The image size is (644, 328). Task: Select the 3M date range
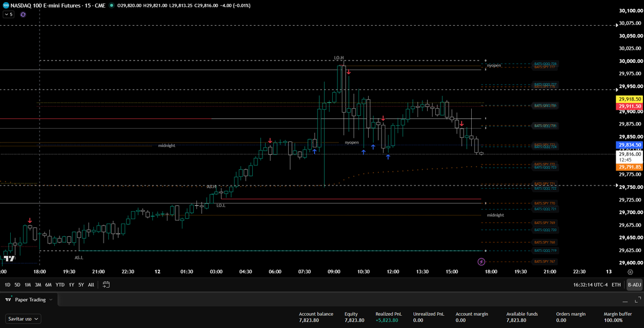[x=38, y=285]
